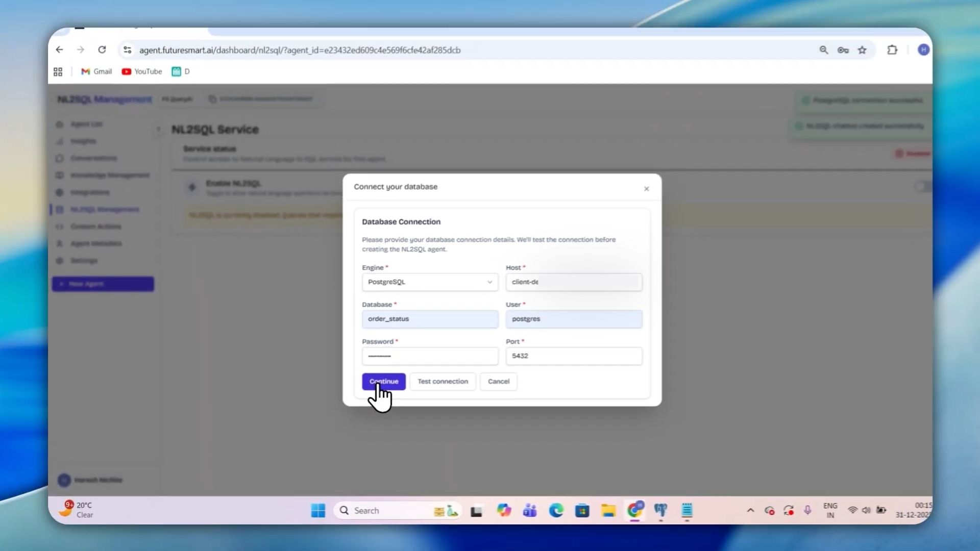
Task: Open Wi-Fi network settings in tray
Action: pyautogui.click(x=852, y=510)
